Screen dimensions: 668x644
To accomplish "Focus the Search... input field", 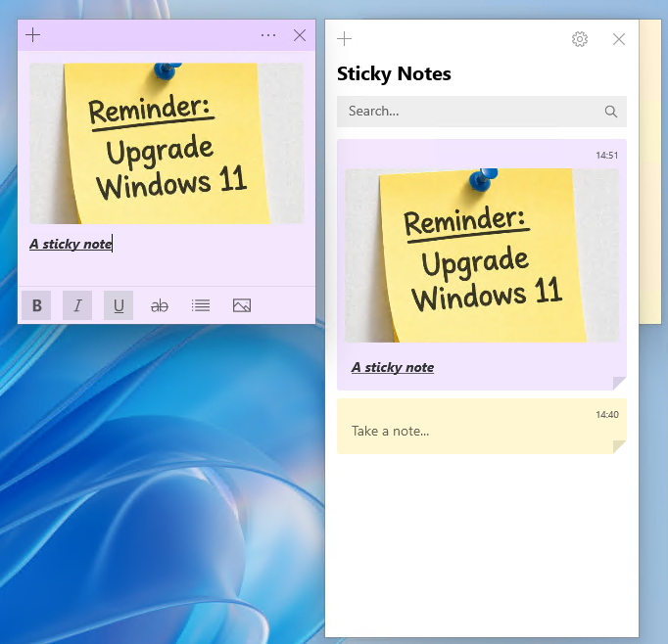I will 470,112.
